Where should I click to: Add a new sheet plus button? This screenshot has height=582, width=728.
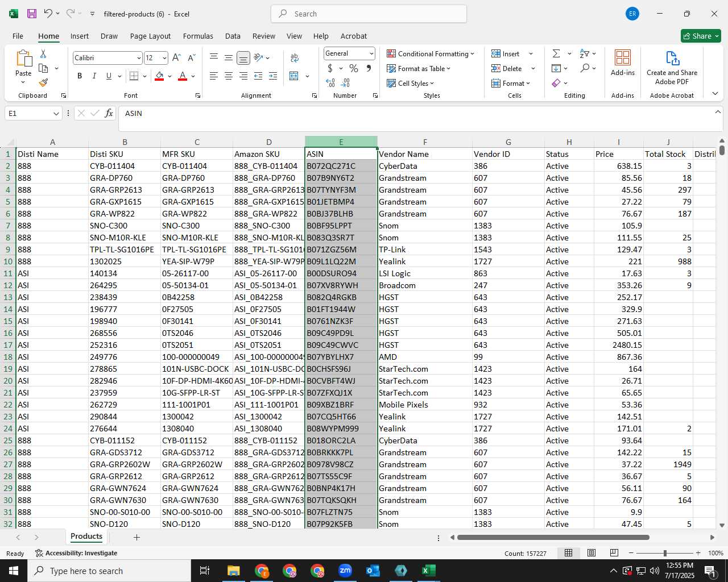point(136,537)
